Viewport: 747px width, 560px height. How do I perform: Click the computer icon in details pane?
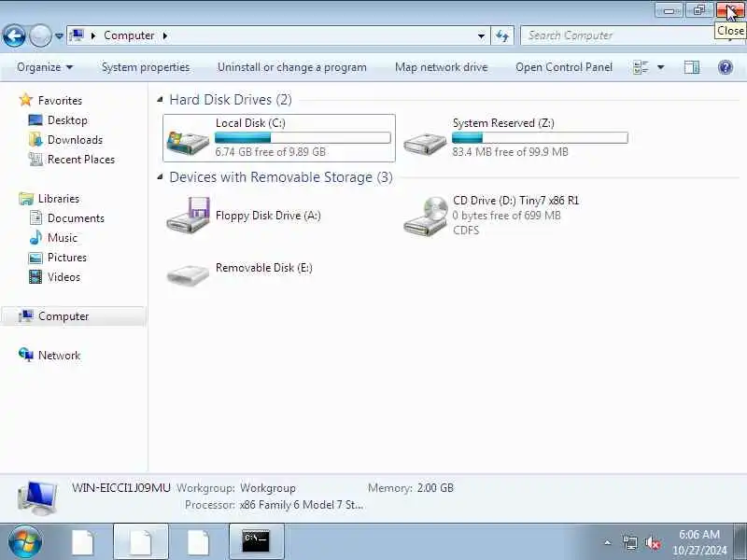click(37, 498)
